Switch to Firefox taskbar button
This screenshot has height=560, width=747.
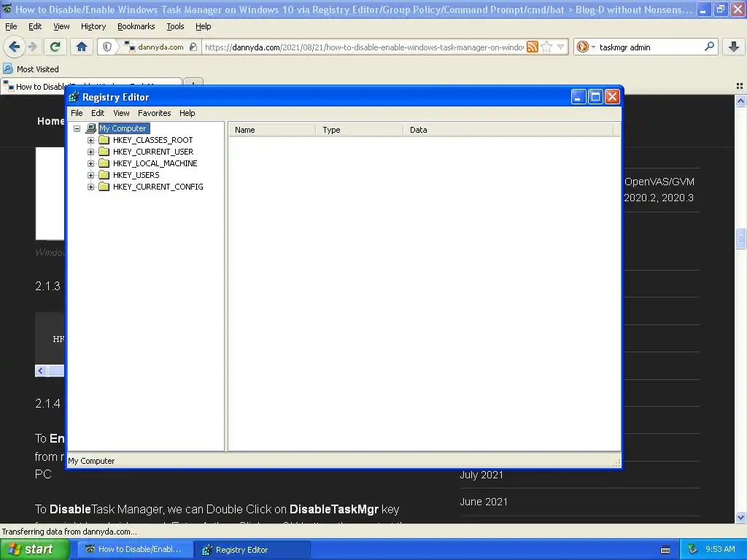pyautogui.click(x=136, y=550)
